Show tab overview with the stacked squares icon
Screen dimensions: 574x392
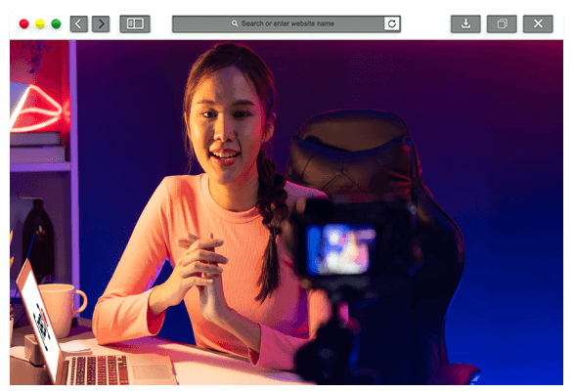(502, 24)
